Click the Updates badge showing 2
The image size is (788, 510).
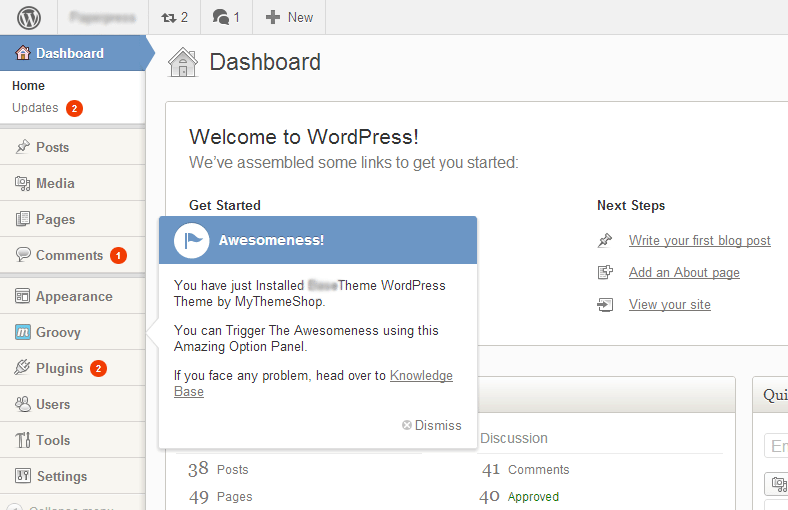pyautogui.click(x=74, y=109)
